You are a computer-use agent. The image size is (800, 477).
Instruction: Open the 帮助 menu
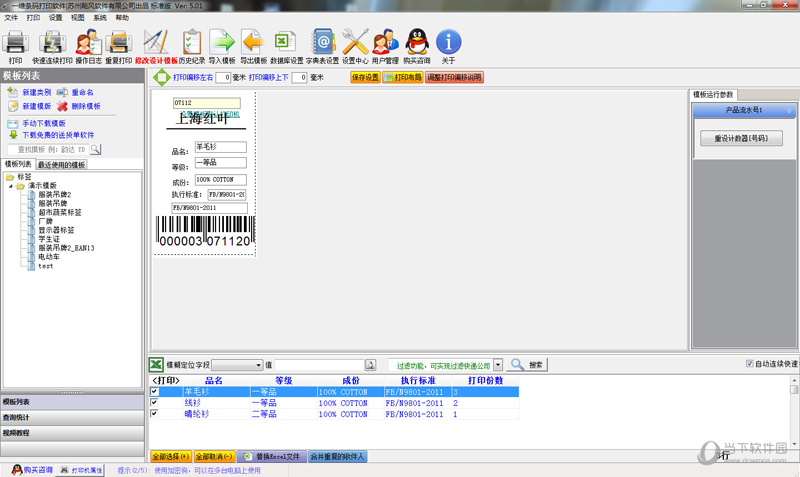coord(122,18)
